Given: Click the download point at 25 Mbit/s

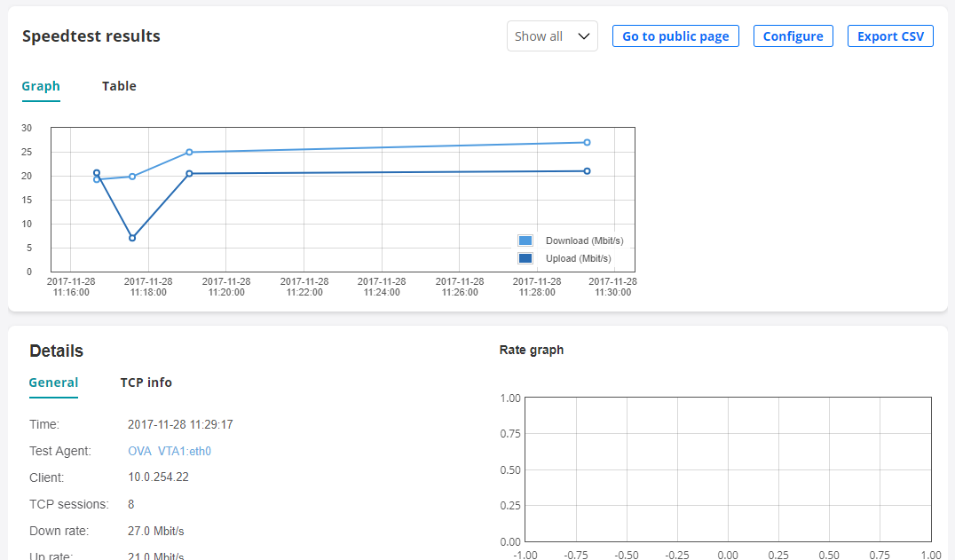Looking at the screenshot, I should click(189, 152).
